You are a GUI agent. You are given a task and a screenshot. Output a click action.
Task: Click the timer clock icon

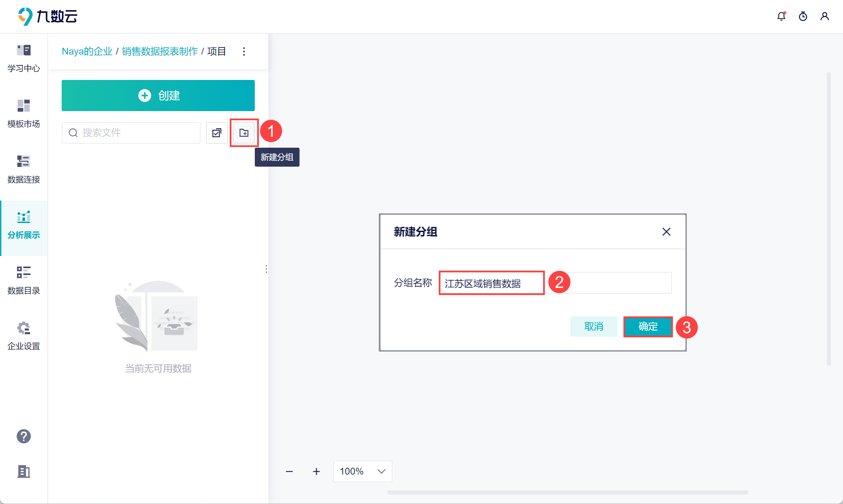[803, 16]
